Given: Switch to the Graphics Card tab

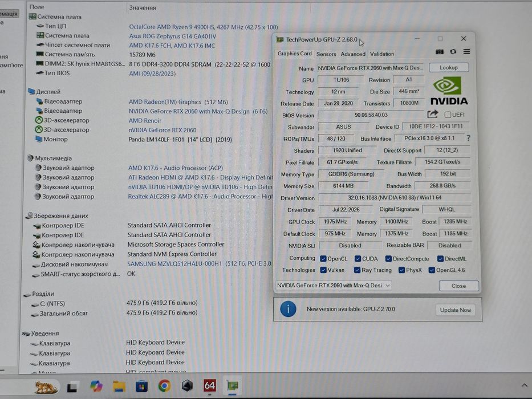Looking at the screenshot, I should (x=294, y=54).
